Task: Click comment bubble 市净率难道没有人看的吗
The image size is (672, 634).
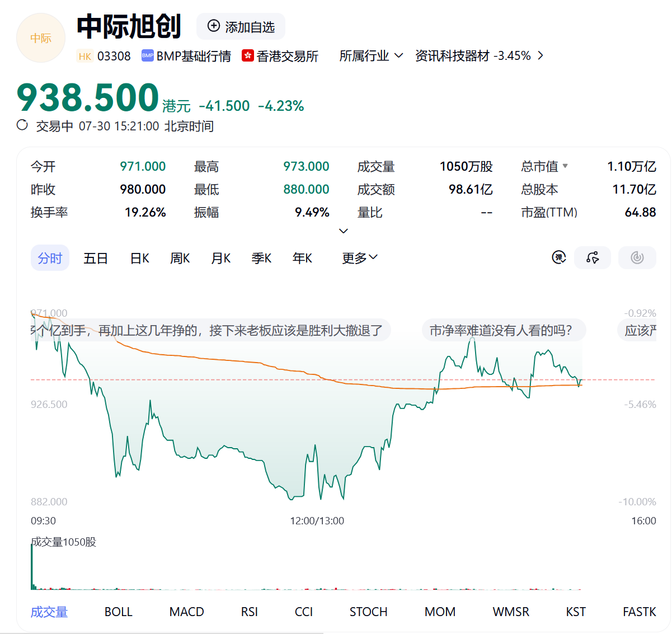Action: (504, 330)
